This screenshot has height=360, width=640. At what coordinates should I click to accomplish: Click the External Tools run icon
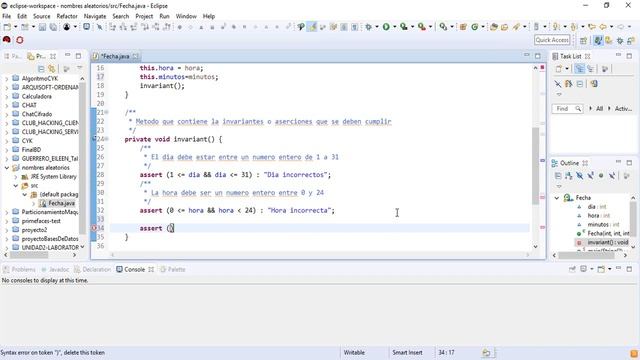click(421, 27)
